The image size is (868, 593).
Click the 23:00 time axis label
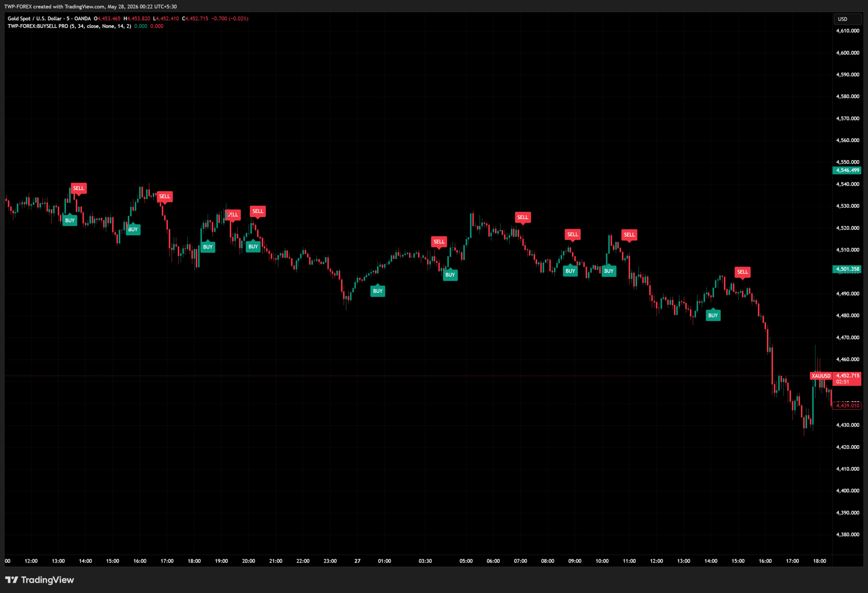click(330, 561)
